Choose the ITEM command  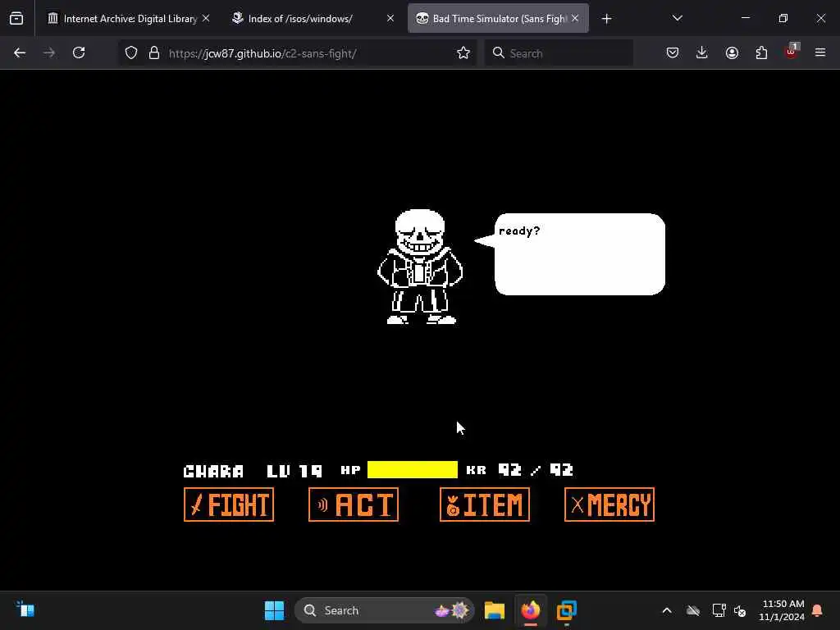485,504
